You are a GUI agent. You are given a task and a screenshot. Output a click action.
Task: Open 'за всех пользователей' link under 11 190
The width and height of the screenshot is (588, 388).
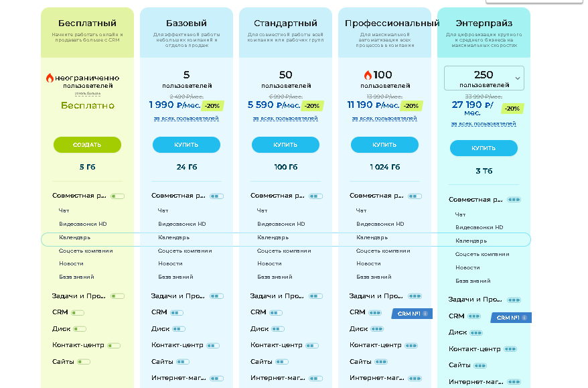pyautogui.click(x=384, y=119)
